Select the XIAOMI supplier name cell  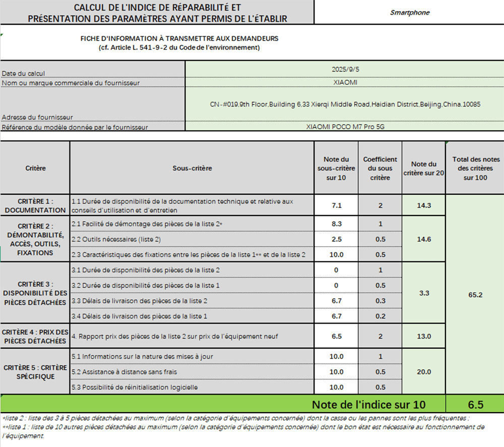tap(345, 82)
